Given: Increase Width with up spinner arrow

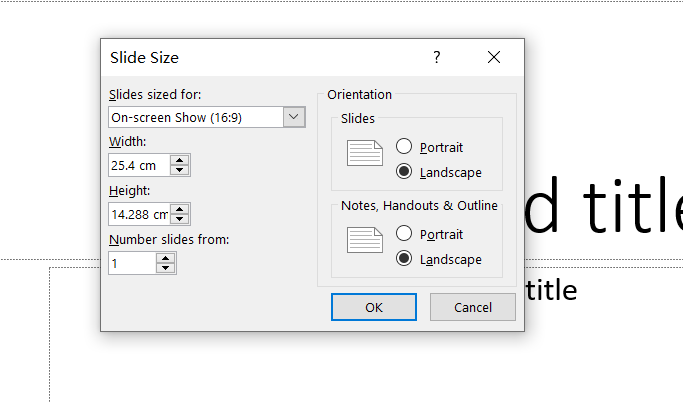Looking at the screenshot, I should 179,160.
